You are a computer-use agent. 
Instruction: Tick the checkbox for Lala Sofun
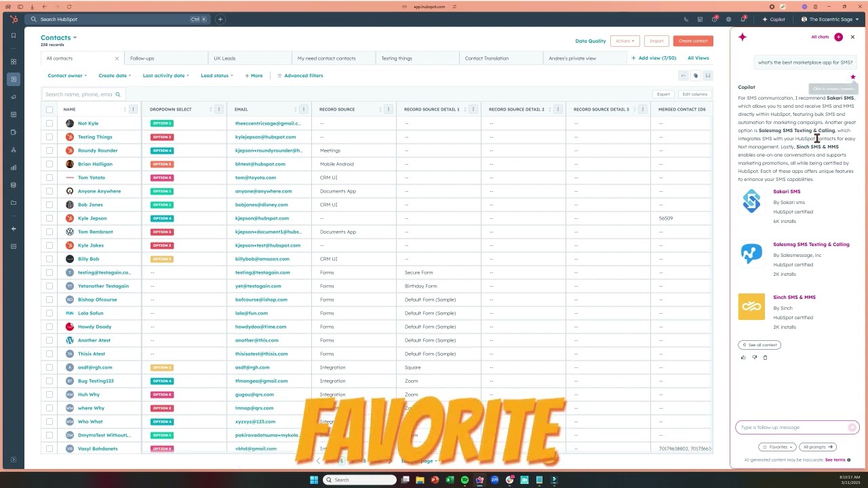click(x=50, y=313)
